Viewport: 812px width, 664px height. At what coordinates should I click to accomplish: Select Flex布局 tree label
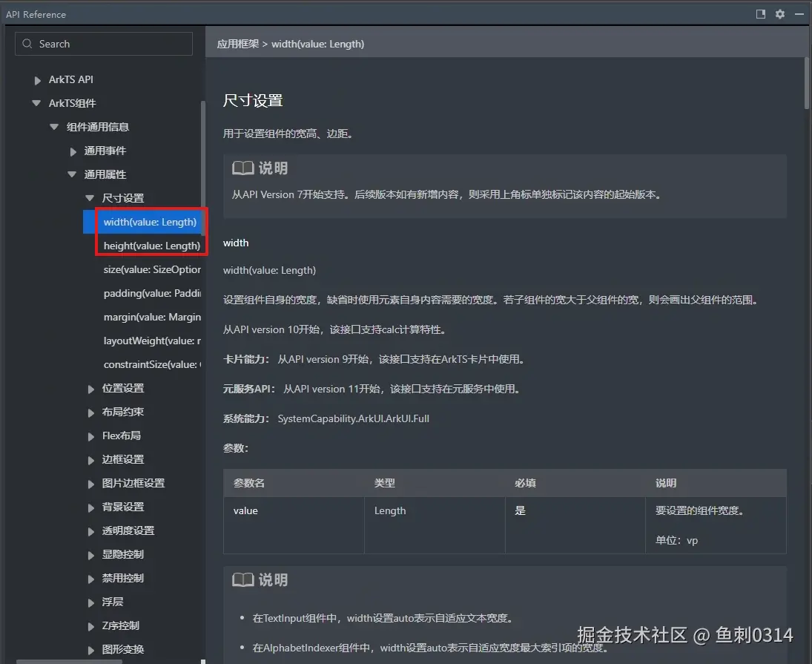point(121,435)
